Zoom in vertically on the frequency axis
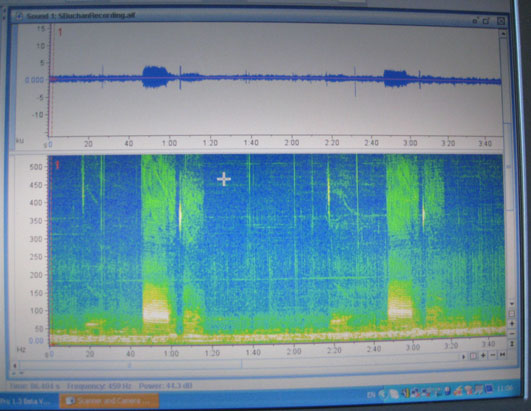Viewport: 531px width, 411px height. (512, 324)
